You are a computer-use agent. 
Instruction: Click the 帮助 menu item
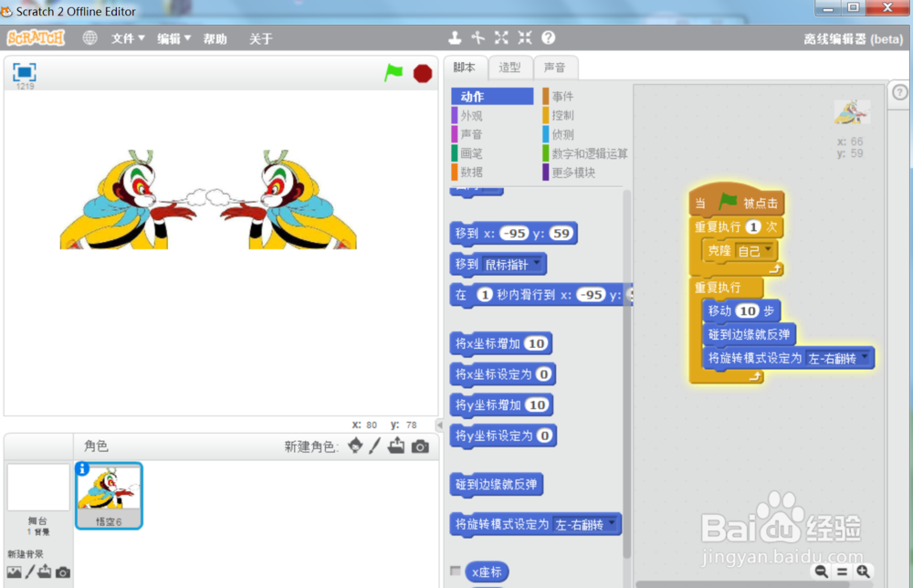(x=215, y=39)
